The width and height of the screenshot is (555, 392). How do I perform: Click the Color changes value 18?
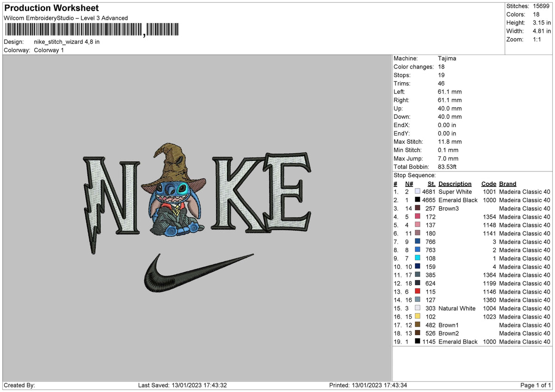pos(442,67)
